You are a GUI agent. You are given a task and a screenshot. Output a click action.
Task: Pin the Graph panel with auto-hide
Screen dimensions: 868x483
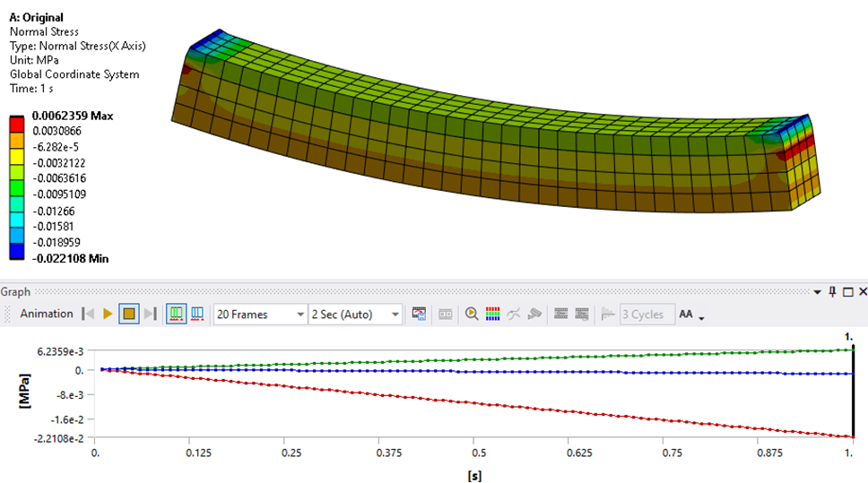click(832, 292)
